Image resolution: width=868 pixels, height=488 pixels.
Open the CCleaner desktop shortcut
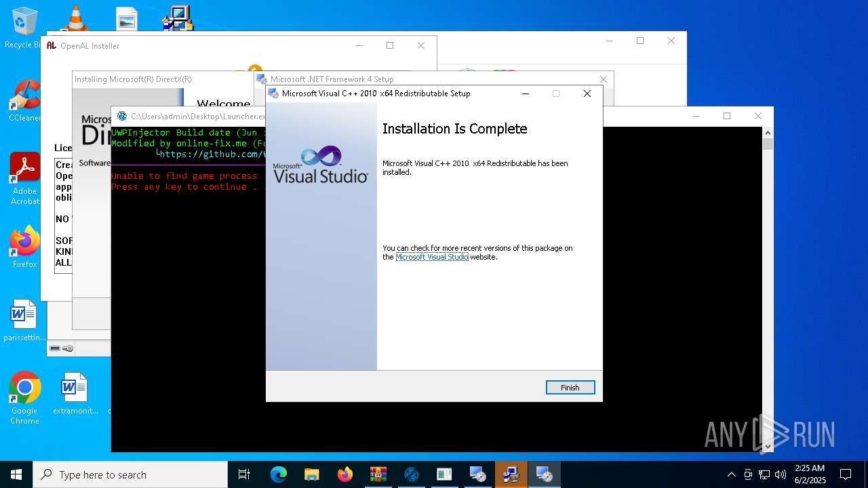24,102
